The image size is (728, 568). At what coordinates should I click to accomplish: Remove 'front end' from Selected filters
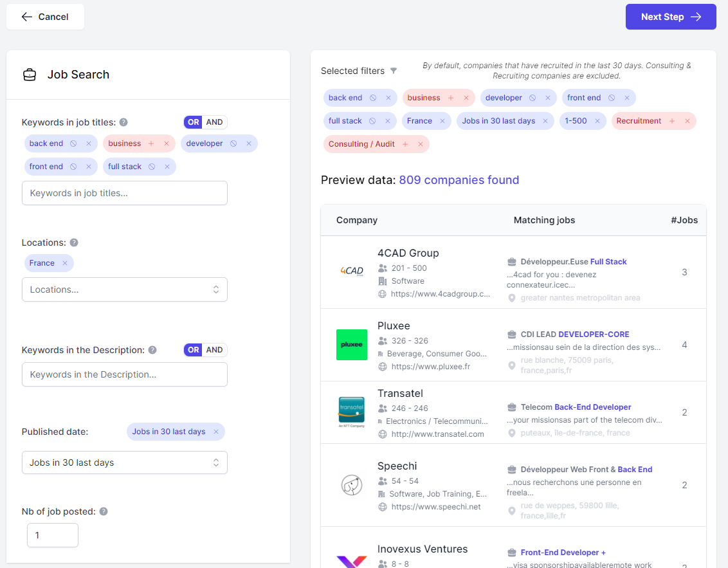[x=627, y=98]
